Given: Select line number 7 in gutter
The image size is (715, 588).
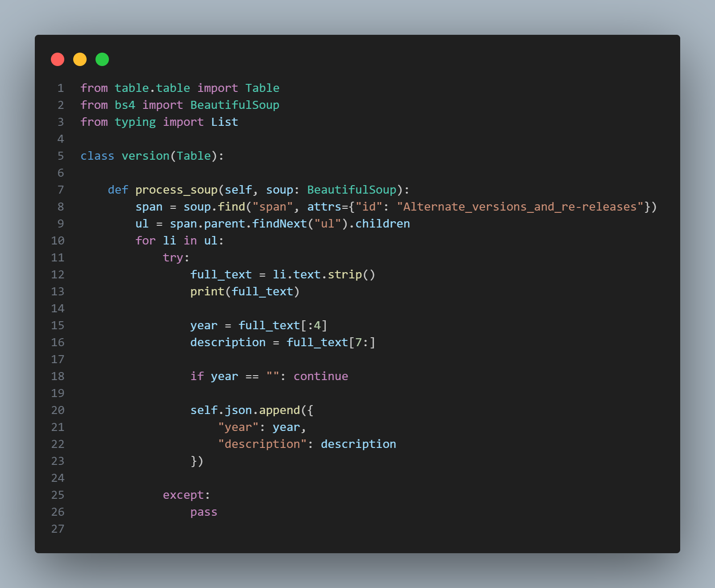Looking at the screenshot, I should (x=61, y=190).
